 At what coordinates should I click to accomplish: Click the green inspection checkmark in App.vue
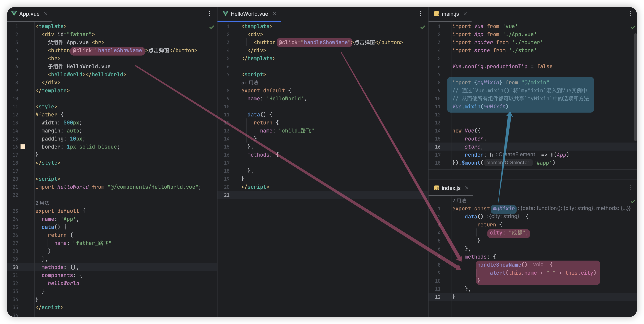(x=211, y=27)
